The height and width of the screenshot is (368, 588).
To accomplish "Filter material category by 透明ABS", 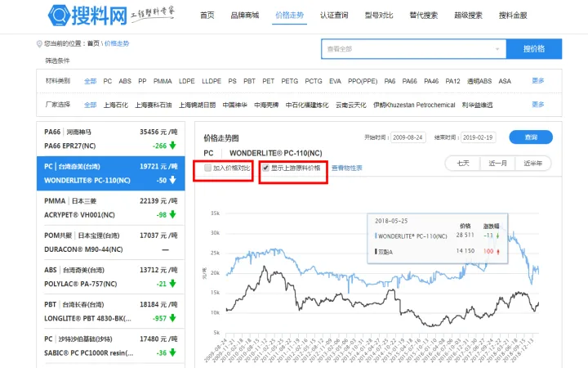I will pos(479,81).
